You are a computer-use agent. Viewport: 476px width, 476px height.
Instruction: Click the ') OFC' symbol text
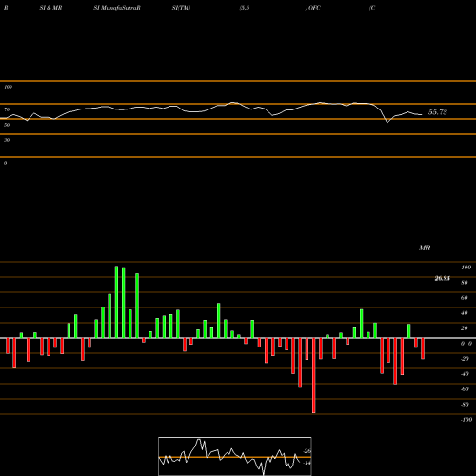[x=313, y=8]
